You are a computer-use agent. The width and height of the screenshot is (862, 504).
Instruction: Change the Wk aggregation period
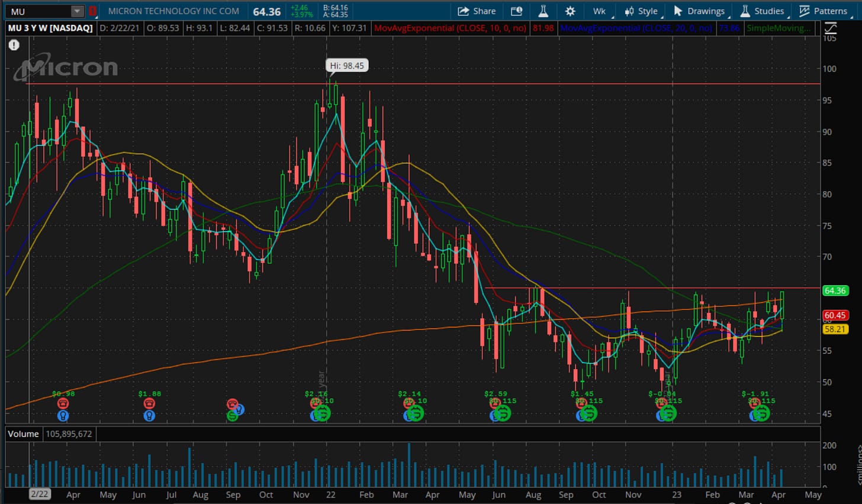click(599, 11)
